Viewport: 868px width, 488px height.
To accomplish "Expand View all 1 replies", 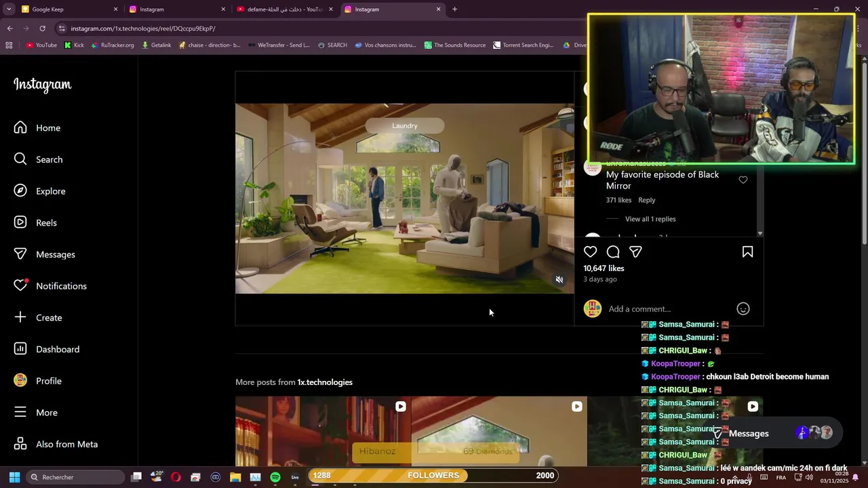I will 650,219.
